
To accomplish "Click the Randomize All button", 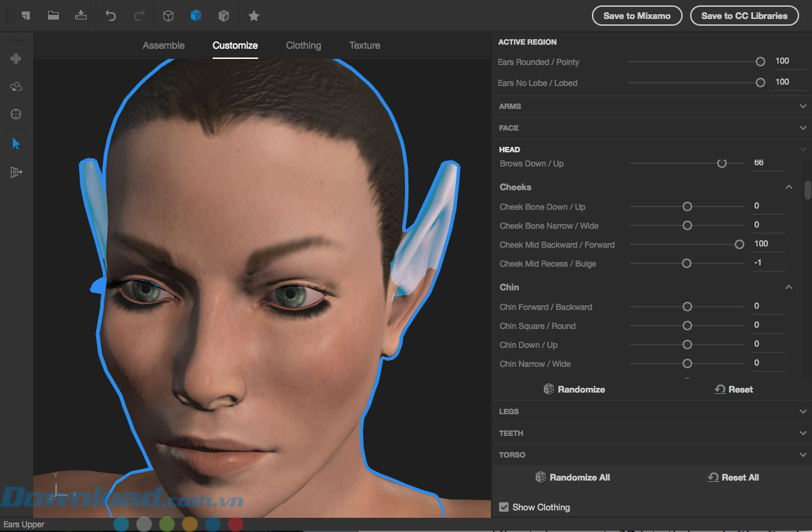I will 572,477.
